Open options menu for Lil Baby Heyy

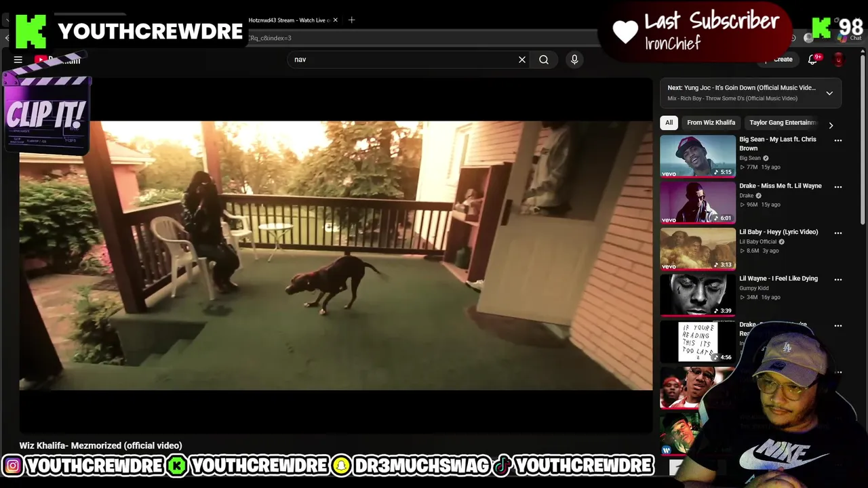(838, 232)
